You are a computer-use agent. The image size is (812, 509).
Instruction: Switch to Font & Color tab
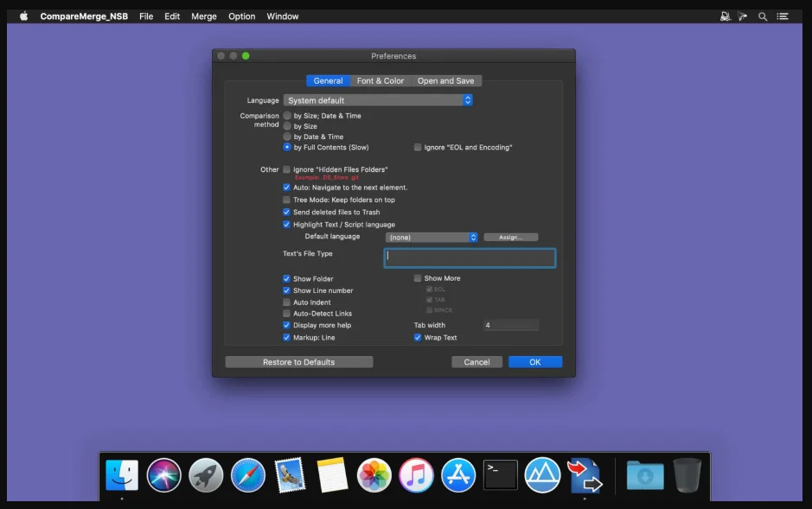point(380,80)
